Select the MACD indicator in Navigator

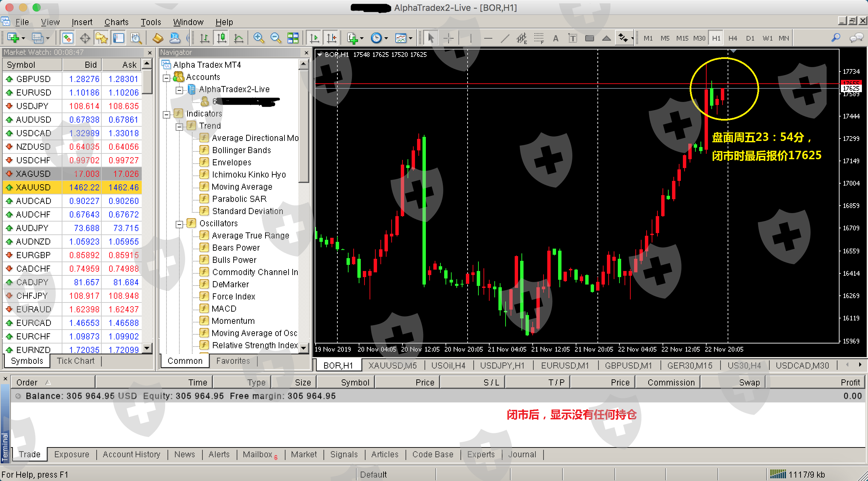click(224, 309)
